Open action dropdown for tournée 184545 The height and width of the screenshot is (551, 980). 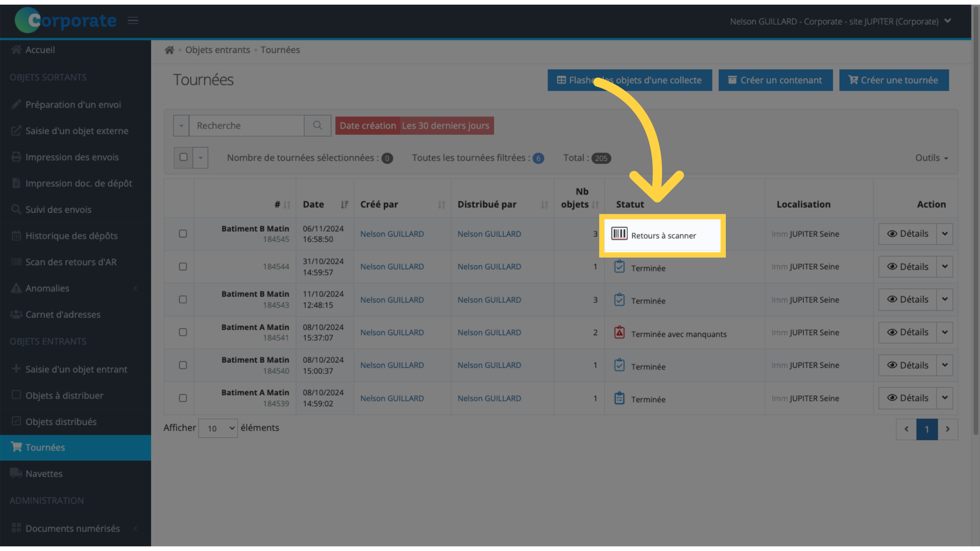point(945,234)
